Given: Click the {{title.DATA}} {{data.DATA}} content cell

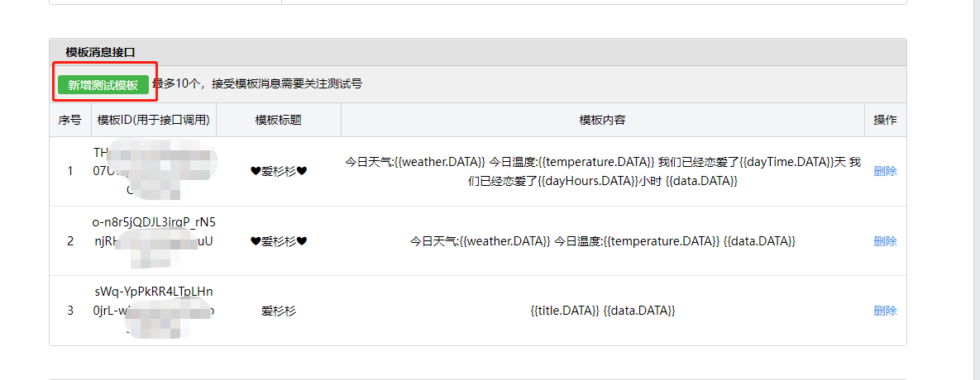Looking at the screenshot, I should 603,310.
